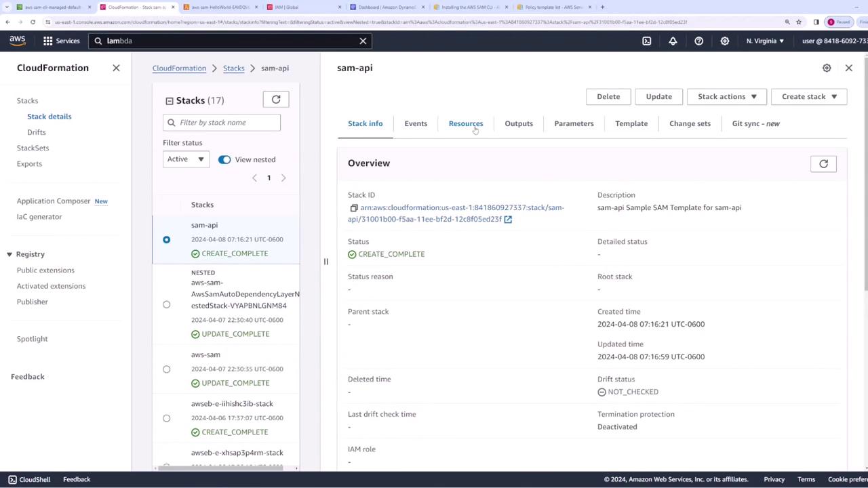Close the sam-api detail panel
Image resolution: width=868 pixels, height=488 pixels.
click(848, 68)
